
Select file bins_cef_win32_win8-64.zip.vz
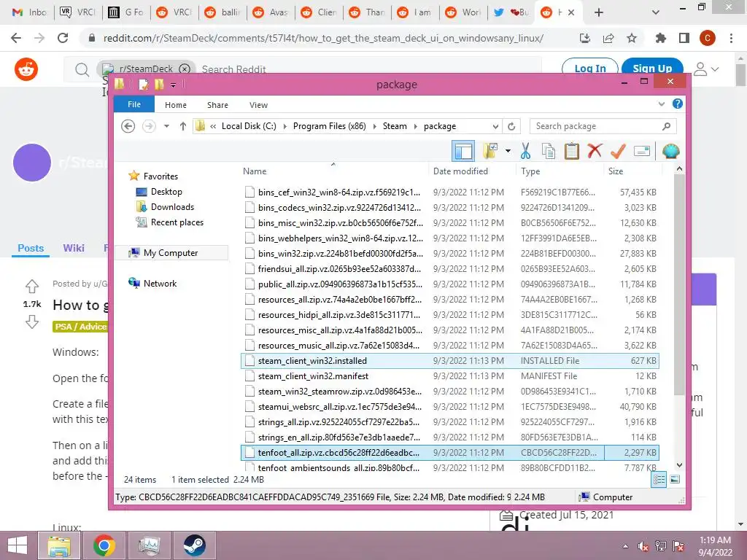click(449, 192)
